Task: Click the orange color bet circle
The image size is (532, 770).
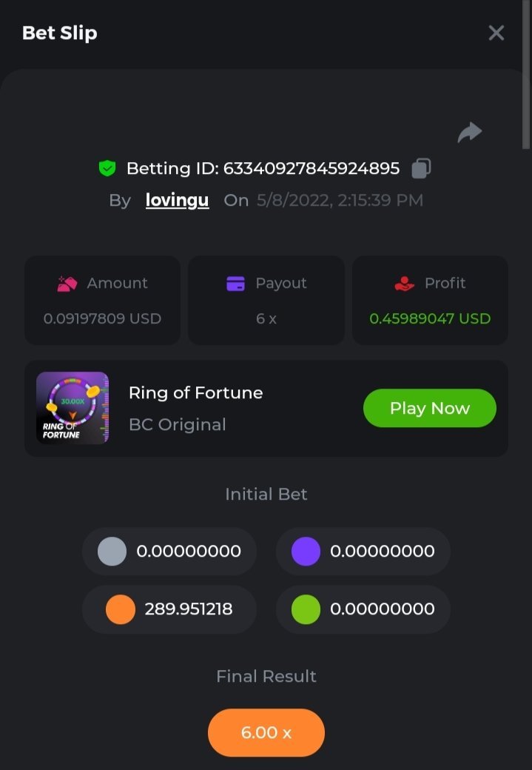Action: click(121, 609)
